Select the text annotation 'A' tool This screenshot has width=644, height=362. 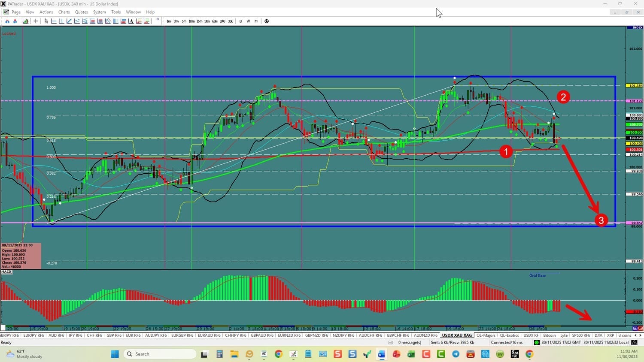[131, 21]
